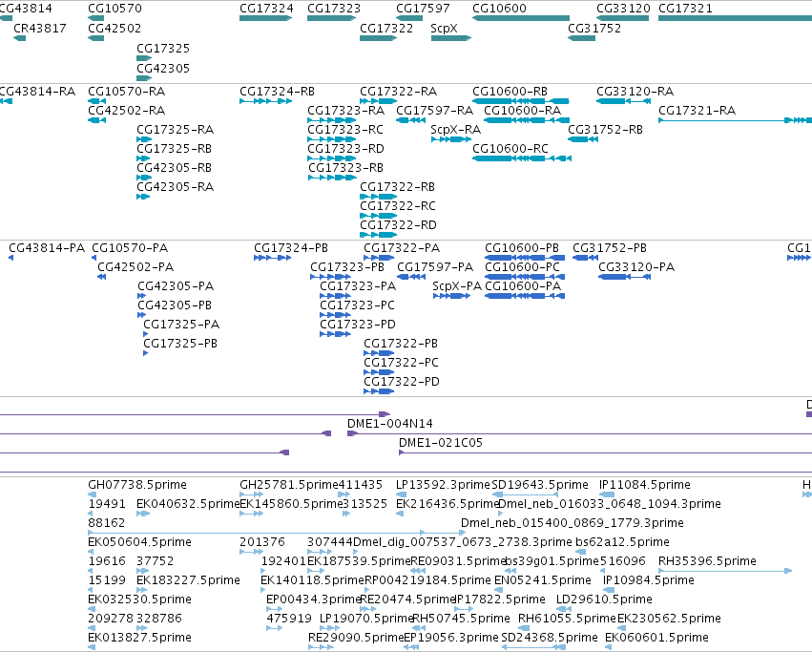The image size is (812, 652).
Task: Click EST GH07738.5prime
Action: coord(137,485)
